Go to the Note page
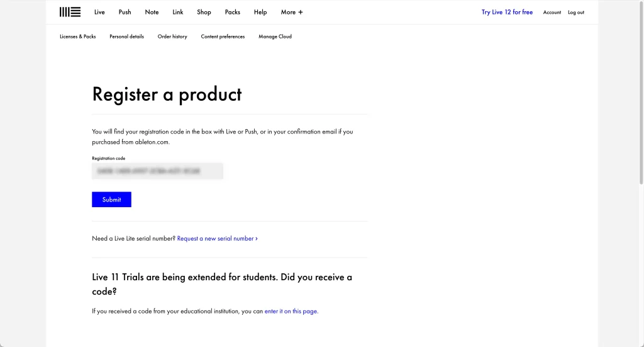Image resolution: width=644 pixels, height=347 pixels. 152,12
